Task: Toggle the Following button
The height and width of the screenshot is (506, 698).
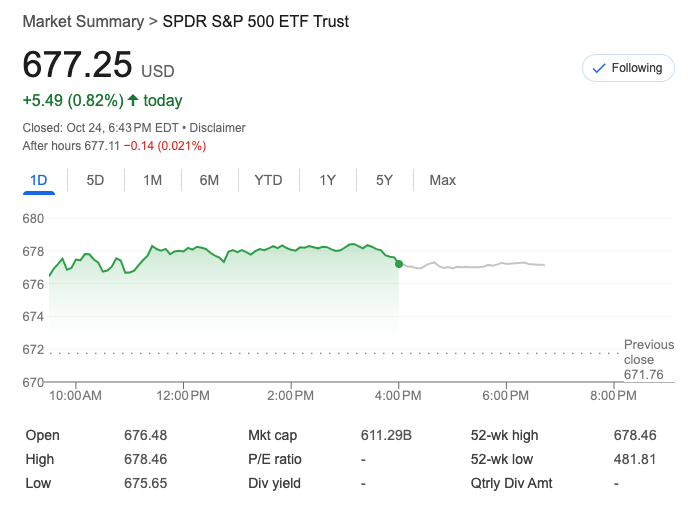Action: tap(627, 68)
